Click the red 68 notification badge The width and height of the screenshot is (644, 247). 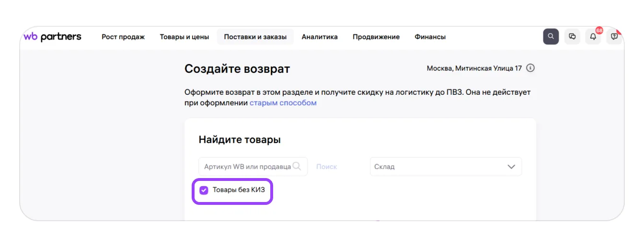[x=599, y=31]
